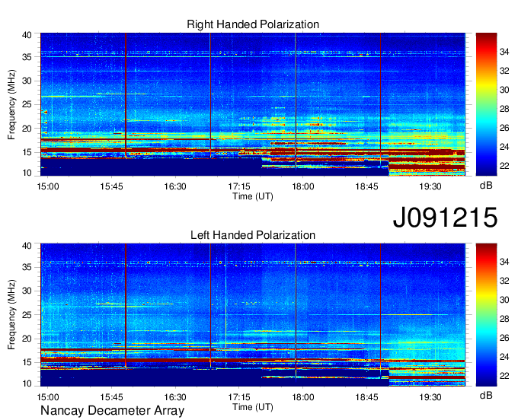Click the 28 dB label on Left Handed colorbar
The width and height of the screenshot is (518, 420).
tap(504, 319)
